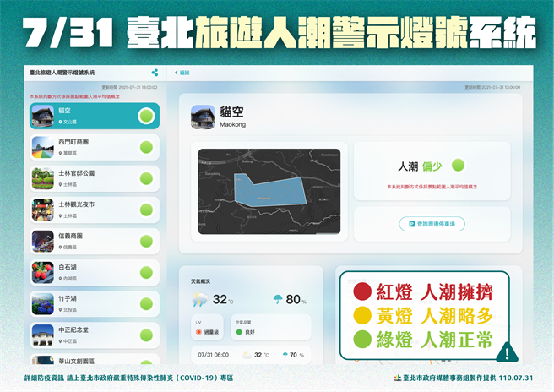Click the green 綠燈 legend circle
Viewport: 554px width, 392px height.
coord(362,340)
